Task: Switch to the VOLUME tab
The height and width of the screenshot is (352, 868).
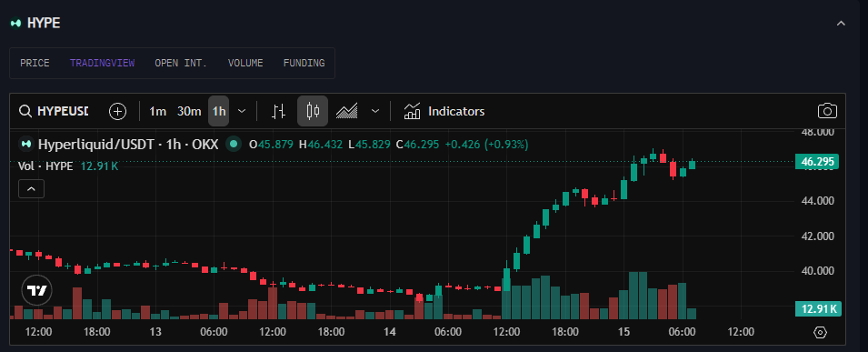Action: [245, 63]
